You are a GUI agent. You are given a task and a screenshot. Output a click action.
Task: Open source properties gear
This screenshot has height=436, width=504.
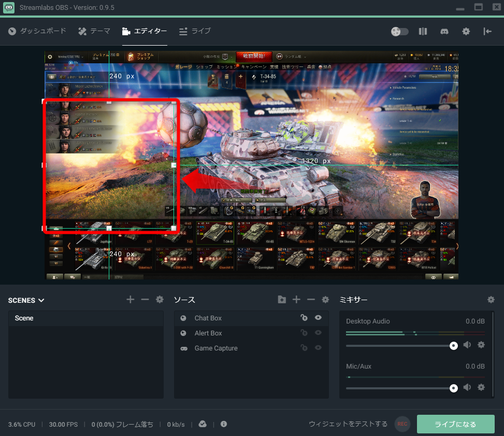[x=325, y=300]
